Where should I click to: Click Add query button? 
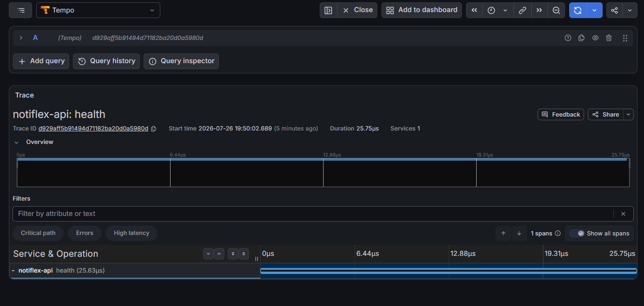[x=41, y=61]
